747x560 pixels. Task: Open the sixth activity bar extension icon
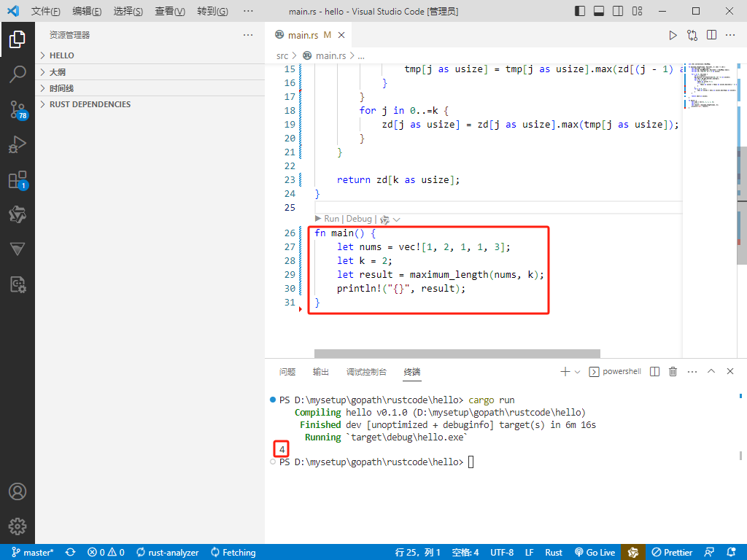tap(18, 215)
